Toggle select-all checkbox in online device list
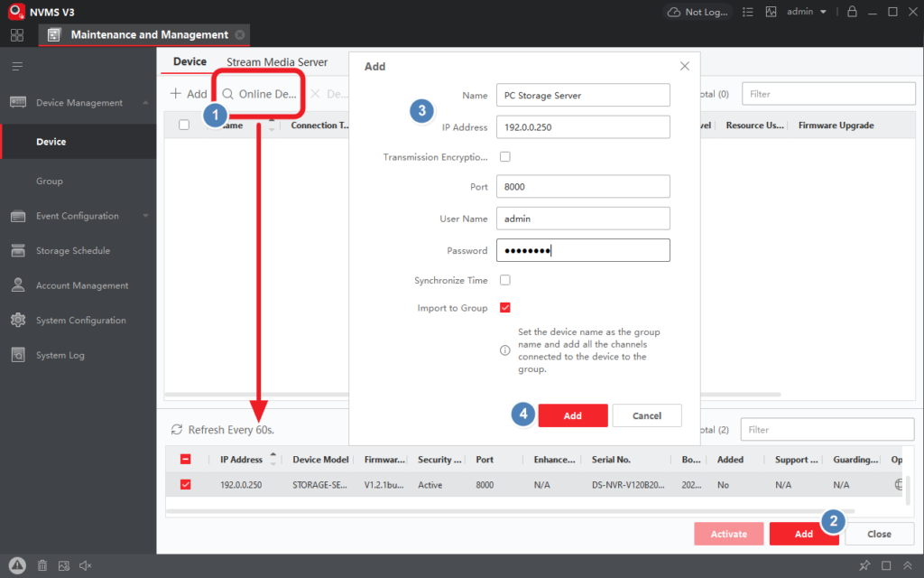The image size is (924, 578). 185,460
